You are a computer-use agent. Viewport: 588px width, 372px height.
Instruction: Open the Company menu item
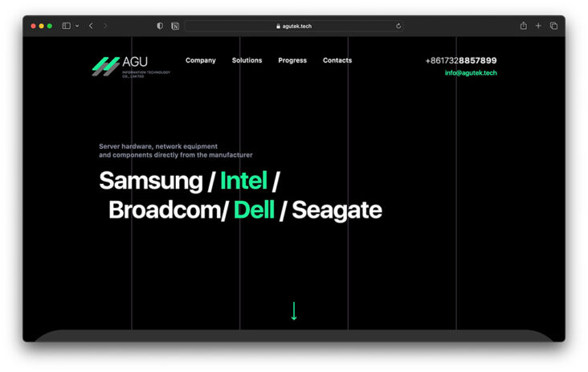200,60
